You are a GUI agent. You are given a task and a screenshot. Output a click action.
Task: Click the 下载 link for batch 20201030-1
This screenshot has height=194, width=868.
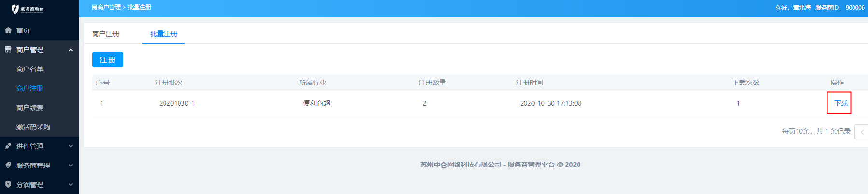[841, 103]
